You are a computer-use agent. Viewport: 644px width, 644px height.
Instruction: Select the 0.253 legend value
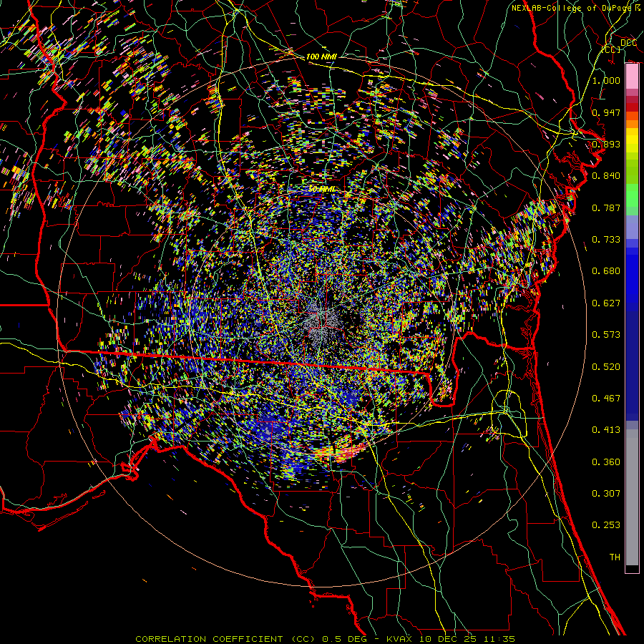pyautogui.click(x=606, y=525)
